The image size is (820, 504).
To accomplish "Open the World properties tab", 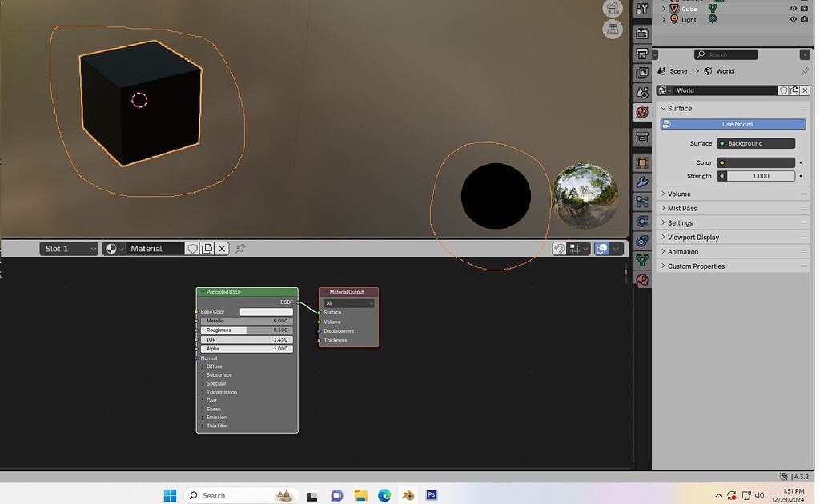I will tap(642, 112).
